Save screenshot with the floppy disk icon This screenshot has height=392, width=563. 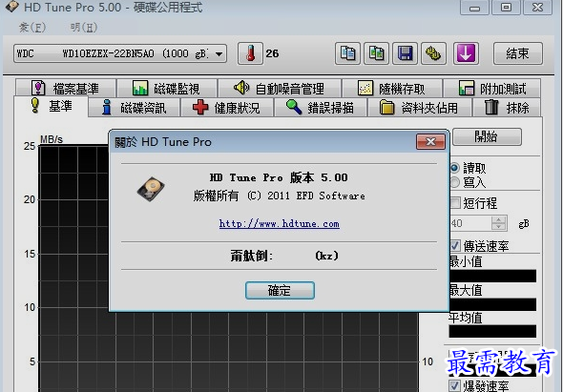tap(405, 53)
